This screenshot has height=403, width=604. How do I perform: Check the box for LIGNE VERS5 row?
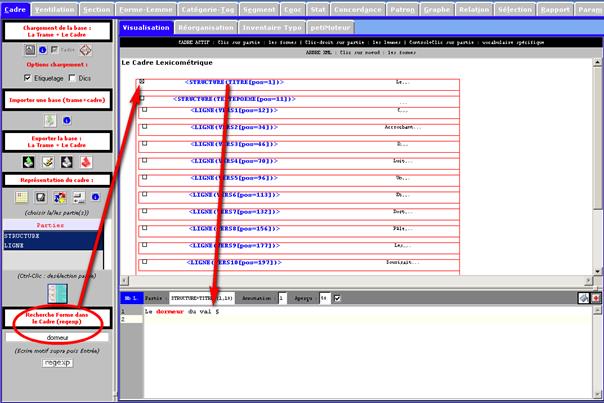(144, 177)
